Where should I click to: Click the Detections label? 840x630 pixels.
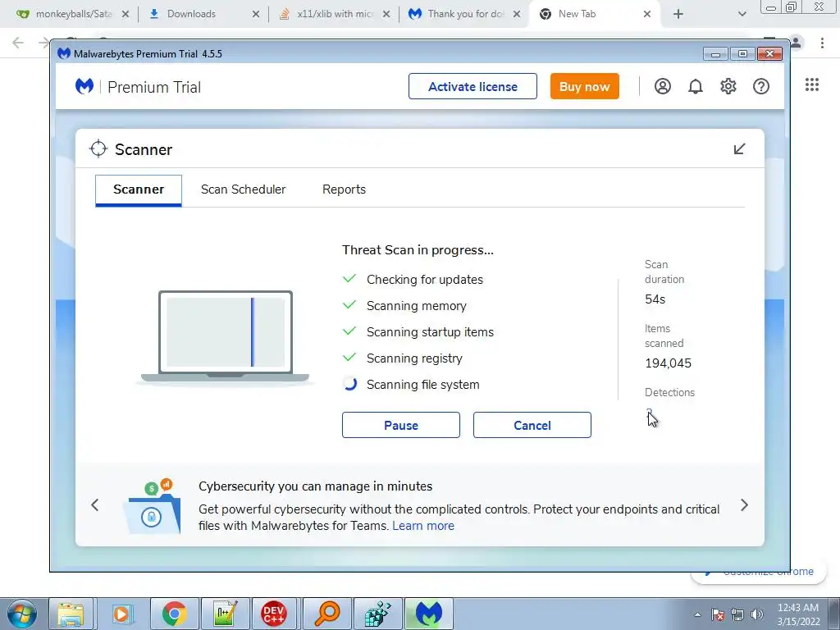pos(669,393)
